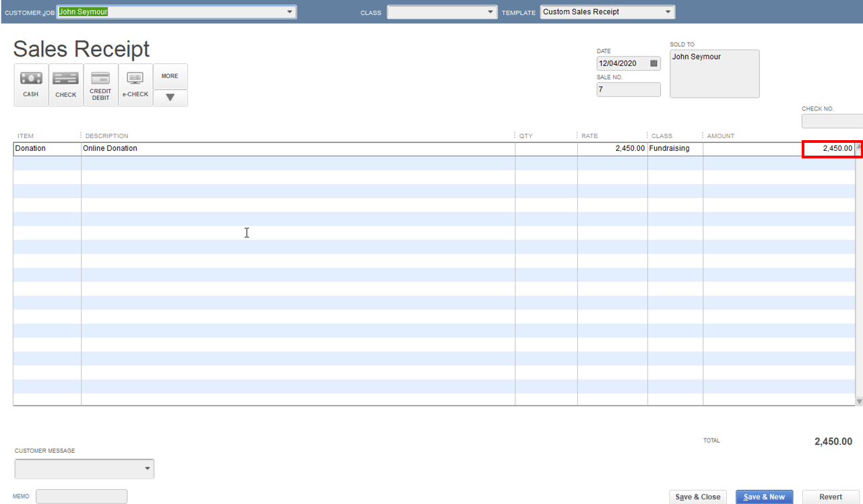Screen dimensions: 863x504
Task: Click the More payment methods button
Action: tap(170, 76)
